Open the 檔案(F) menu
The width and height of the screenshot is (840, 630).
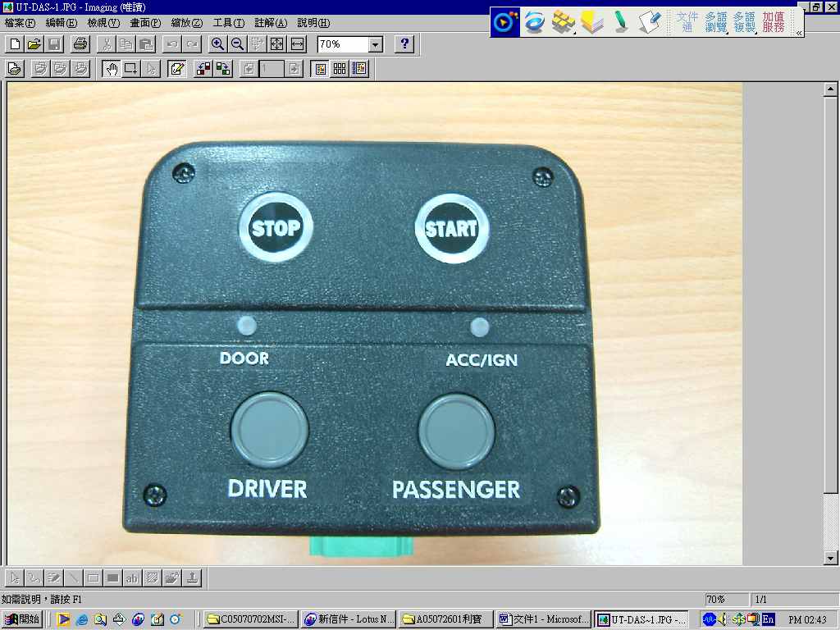tap(20, 23)
